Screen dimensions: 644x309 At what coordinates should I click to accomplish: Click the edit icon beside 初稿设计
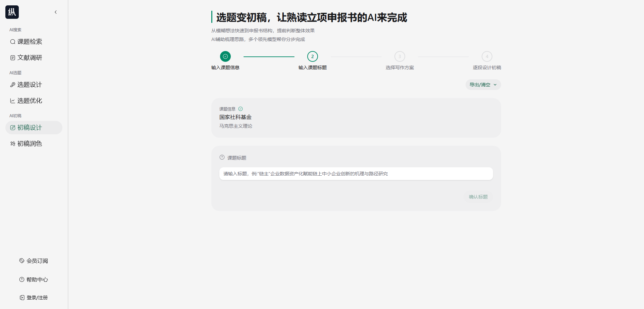(13, 128)
